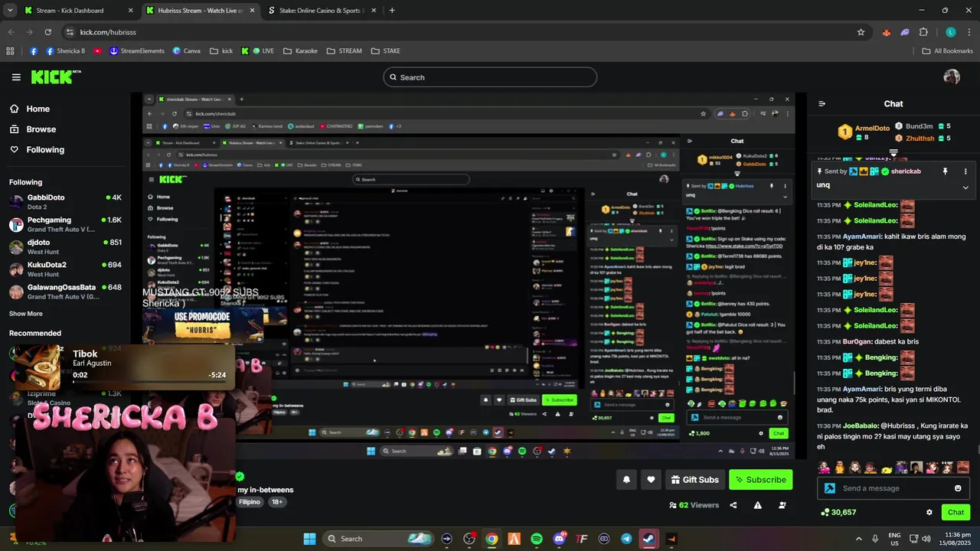Screen dimensions: 980x551
Task: Open the STAKE bookmarks folder
Action: (x=386, y=51)
